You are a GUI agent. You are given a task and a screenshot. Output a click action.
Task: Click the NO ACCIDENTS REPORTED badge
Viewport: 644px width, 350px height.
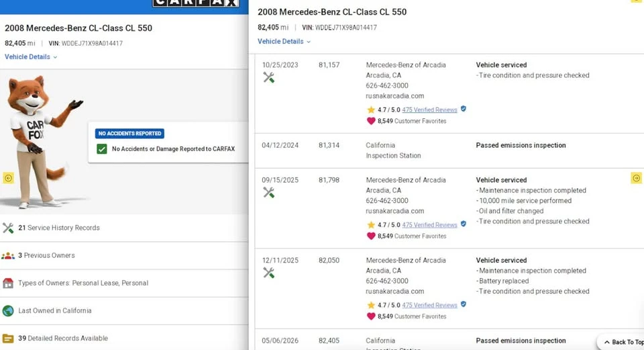pos(129,134)
